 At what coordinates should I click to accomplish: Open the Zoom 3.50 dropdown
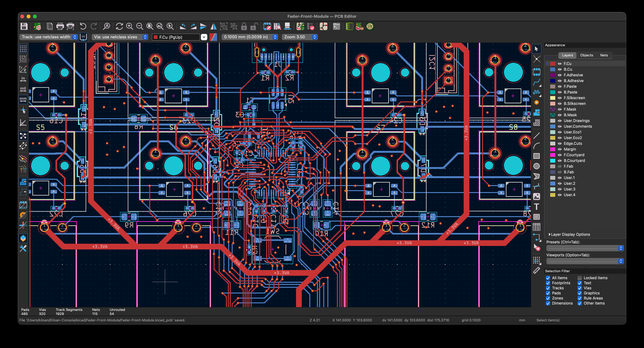299,37
